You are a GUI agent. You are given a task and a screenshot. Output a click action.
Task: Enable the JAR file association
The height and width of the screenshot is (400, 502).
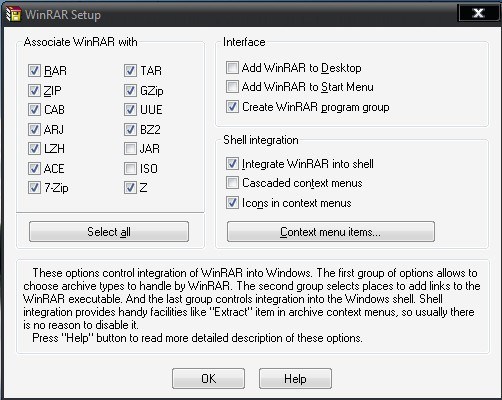pos(130,149)
